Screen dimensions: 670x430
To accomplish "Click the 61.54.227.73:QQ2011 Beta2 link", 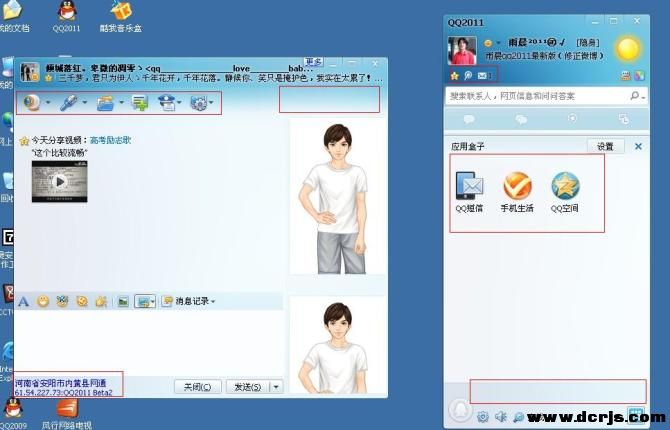I will click(x=64, y=392).
